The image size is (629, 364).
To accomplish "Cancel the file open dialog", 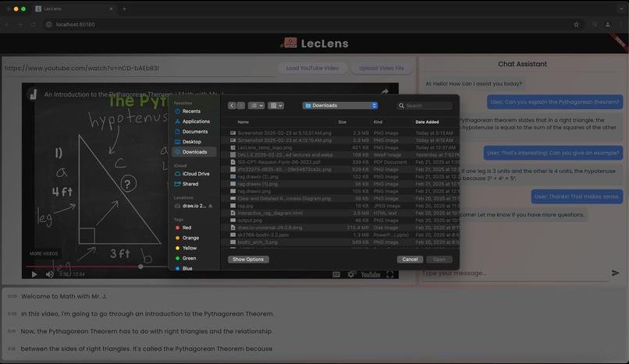I will (410, 259).
